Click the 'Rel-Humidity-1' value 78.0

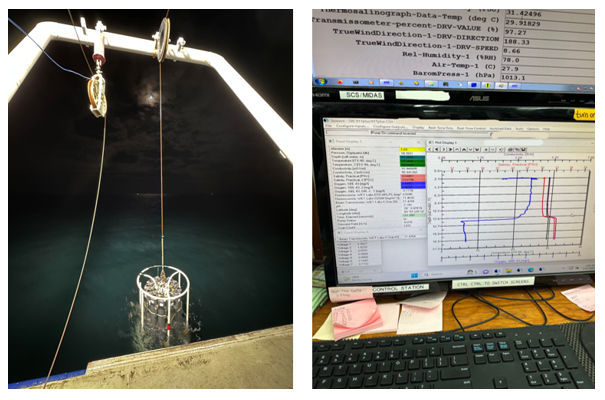pyautogui.click(x=511, y=60)
